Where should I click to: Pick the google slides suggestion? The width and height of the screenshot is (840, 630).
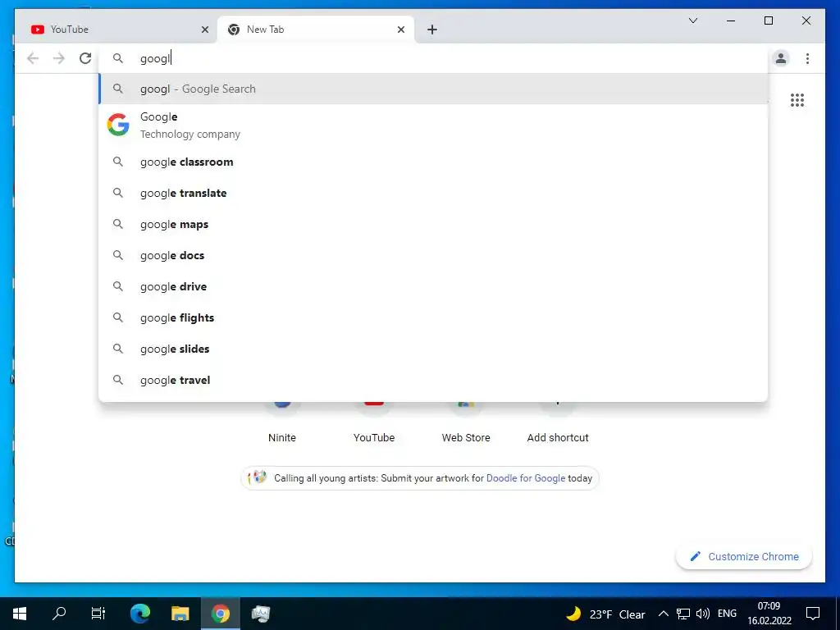click(433, 349)
